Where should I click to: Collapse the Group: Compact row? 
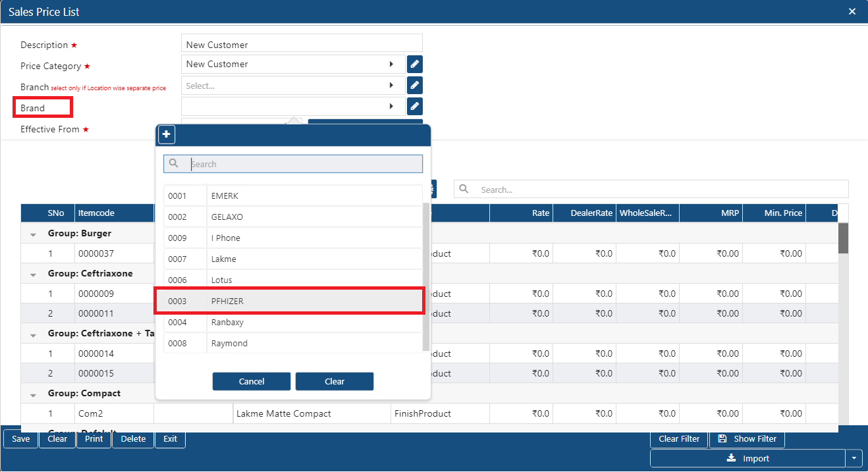pyautogui.click(x=33, y=394)
